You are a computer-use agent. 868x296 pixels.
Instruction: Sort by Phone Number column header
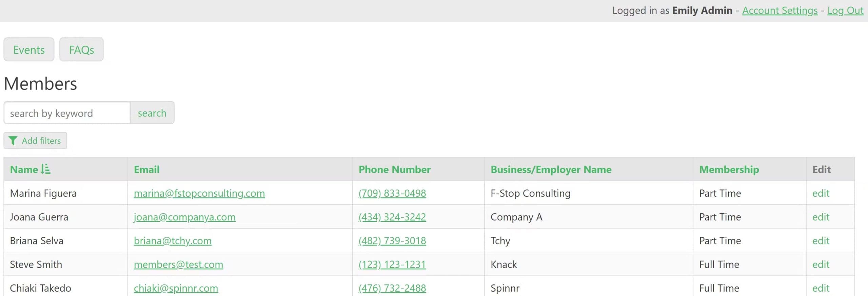pyautogui.click(x=394, y=169)
